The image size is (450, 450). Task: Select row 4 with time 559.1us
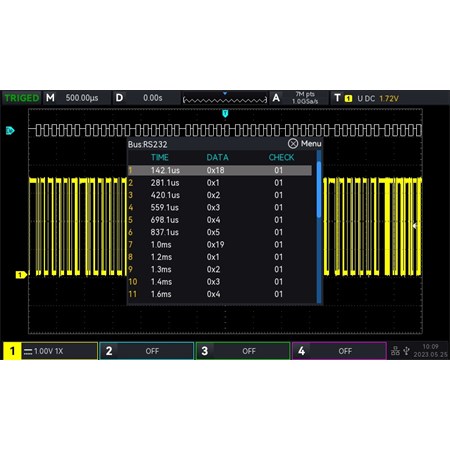(220, 207)
